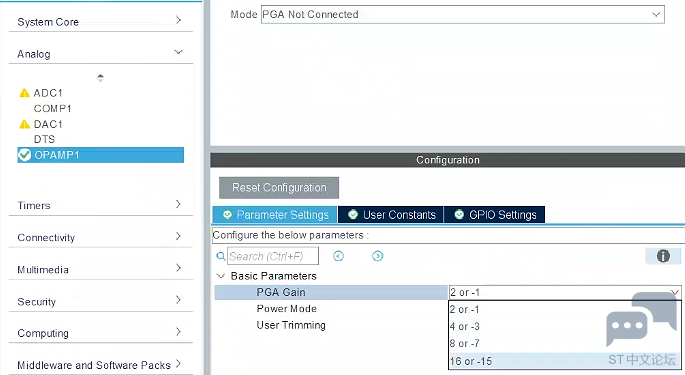The image size is (685, 375).
Task: Click the ADC1 warning icon
Action: [x=24, y=93]
